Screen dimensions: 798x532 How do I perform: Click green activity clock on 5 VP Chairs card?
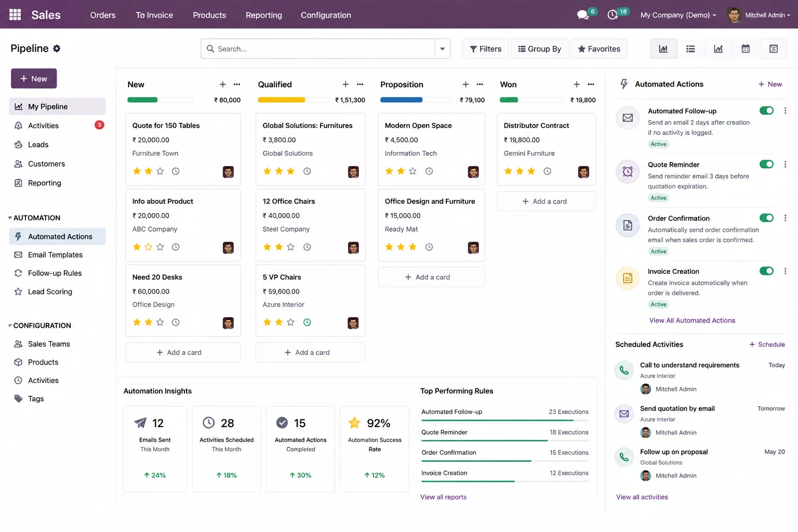307,322
